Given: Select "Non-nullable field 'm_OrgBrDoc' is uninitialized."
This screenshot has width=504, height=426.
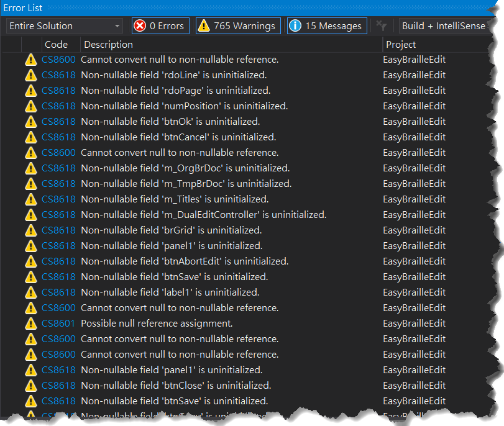Looking at the screenshot, I should click(185, 168).
